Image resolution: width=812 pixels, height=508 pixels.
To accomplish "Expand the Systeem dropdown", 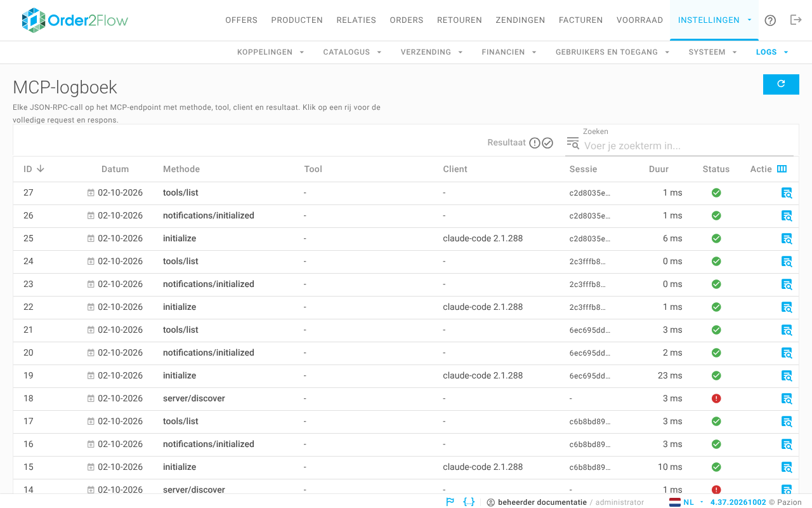I will tap(713, 52).
